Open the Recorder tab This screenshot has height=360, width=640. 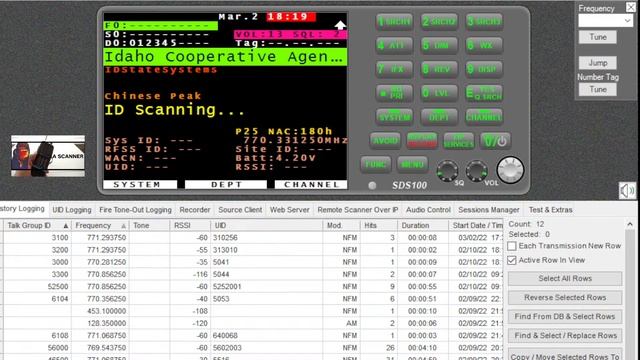point(195,210)
